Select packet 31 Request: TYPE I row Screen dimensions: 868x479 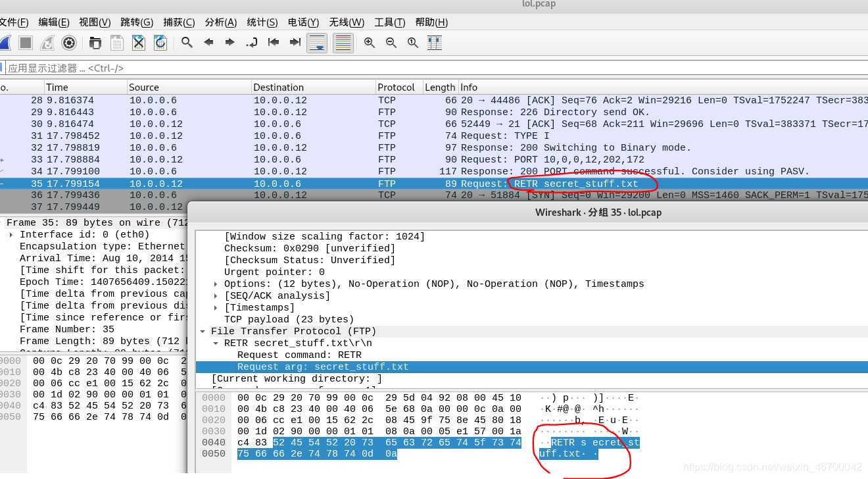tap(434, 136)
